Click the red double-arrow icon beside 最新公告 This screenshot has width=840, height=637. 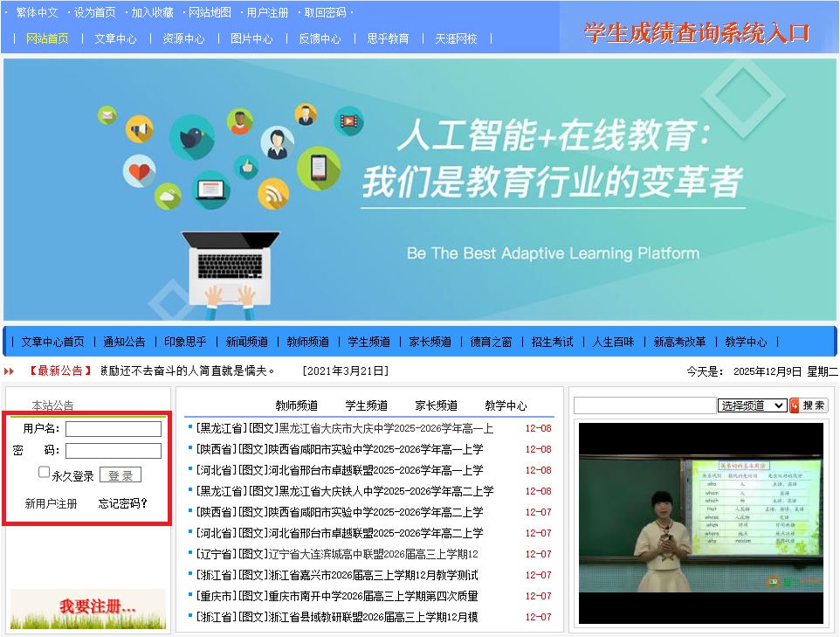click(x=10, y=371)
